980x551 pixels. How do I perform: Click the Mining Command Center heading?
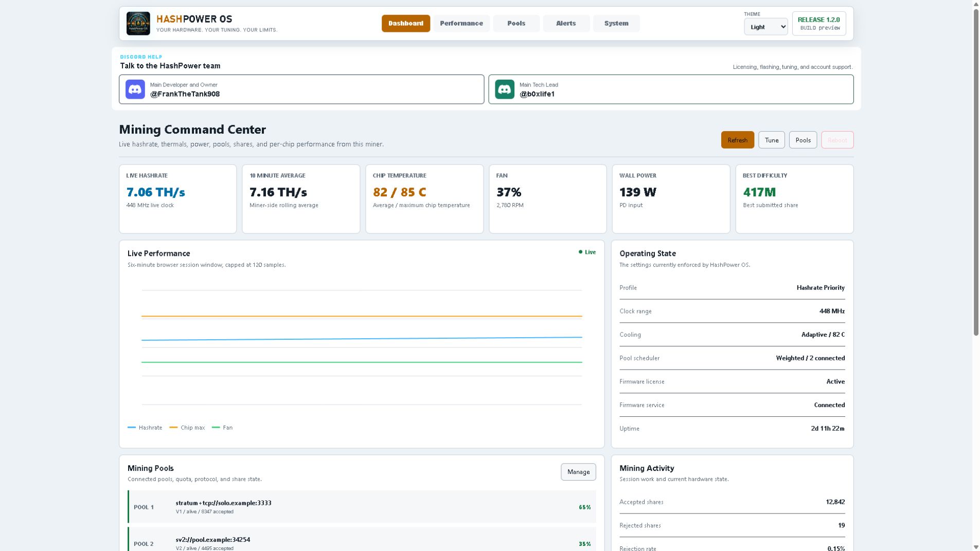click(x=192, y=130)
